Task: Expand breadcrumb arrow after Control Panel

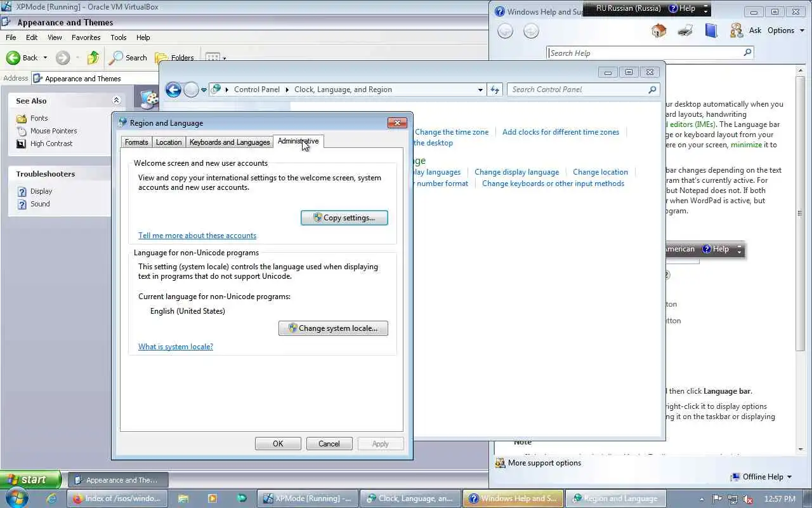Action: pos(287,90)
